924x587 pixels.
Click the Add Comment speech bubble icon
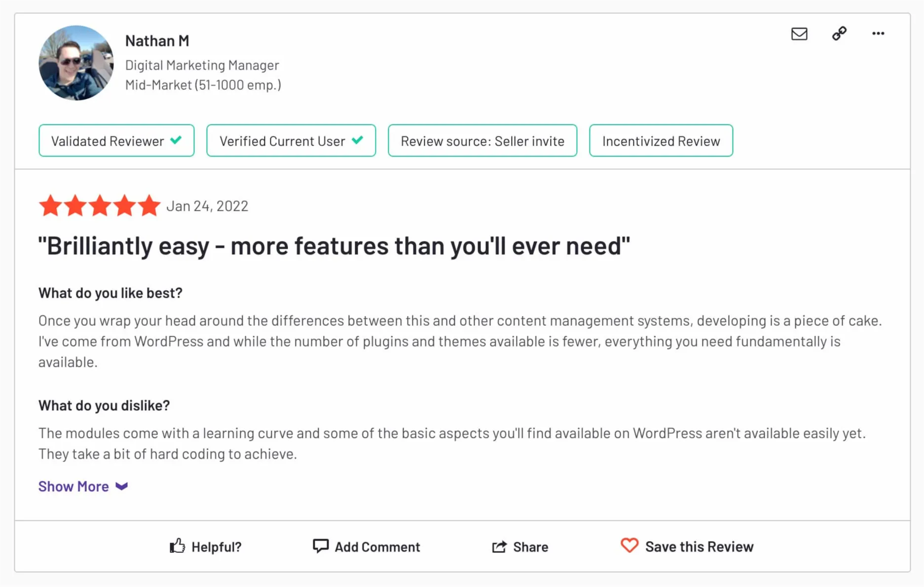(321, 546)
